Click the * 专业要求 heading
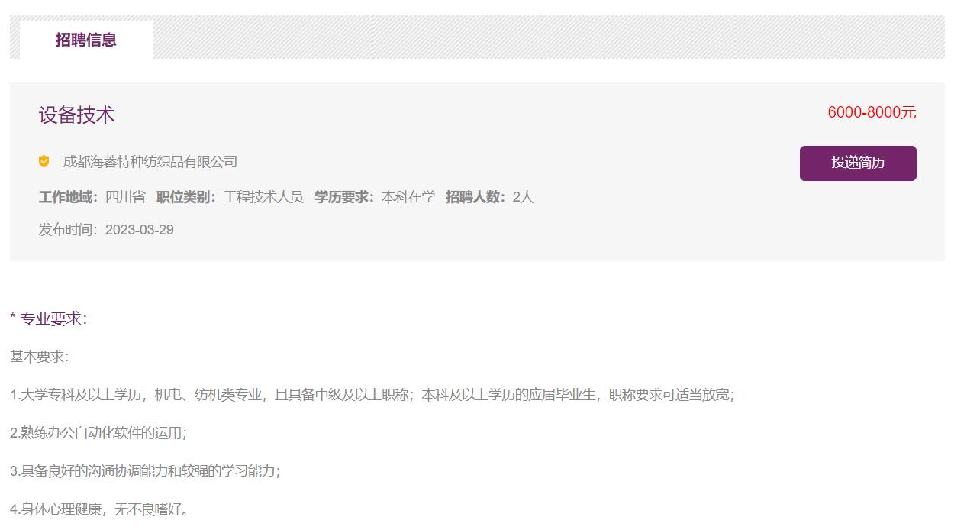This screenshot has width=980, height=530. pos(49,318)
